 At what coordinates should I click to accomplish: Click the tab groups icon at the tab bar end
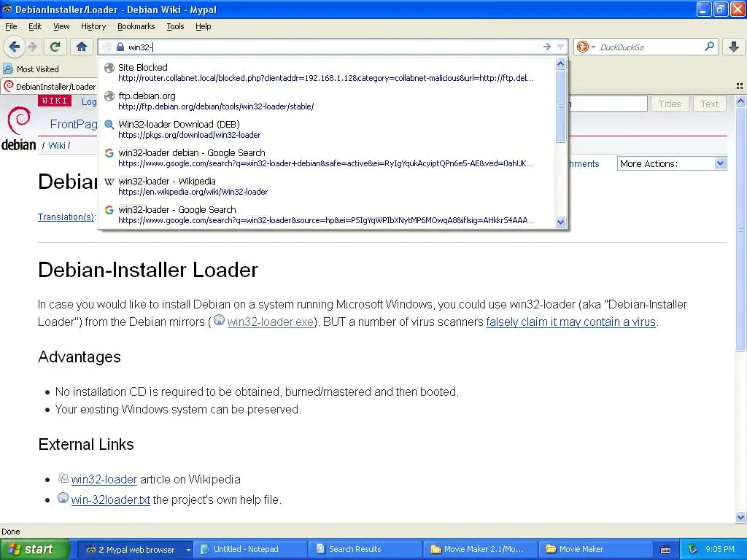(740, 86)
